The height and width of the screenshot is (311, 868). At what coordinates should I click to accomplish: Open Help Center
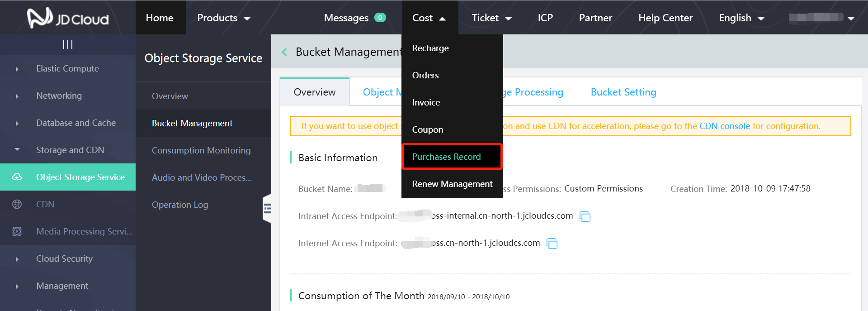pos(665,18)
